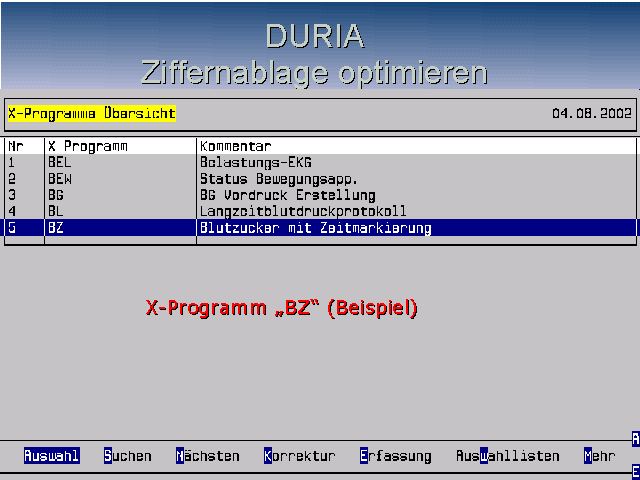Click the Kommentar column header
This screenshot has width=640, height=480.
pos(236,146)
